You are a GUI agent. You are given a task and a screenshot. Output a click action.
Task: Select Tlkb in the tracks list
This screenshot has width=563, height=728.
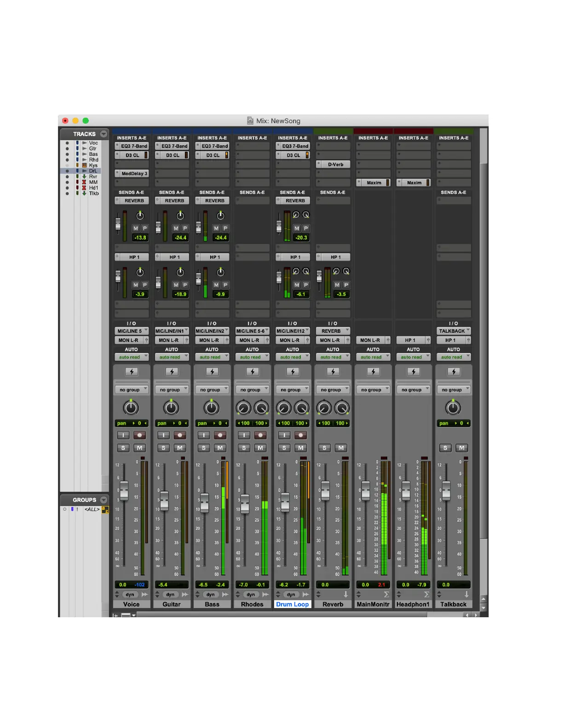(x=94, y=193)
